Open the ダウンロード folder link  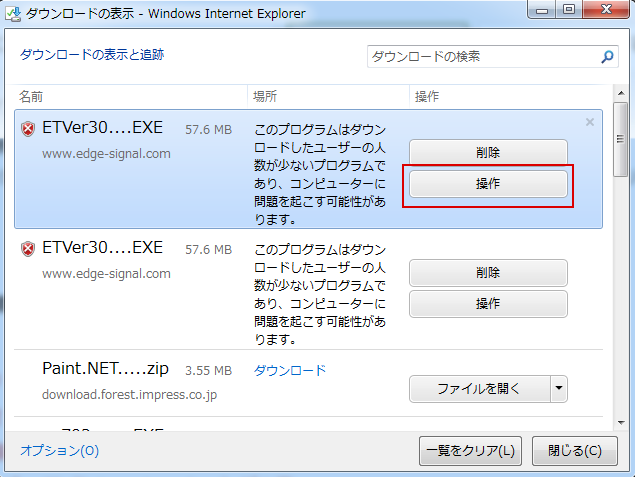(x=290, y=370)
